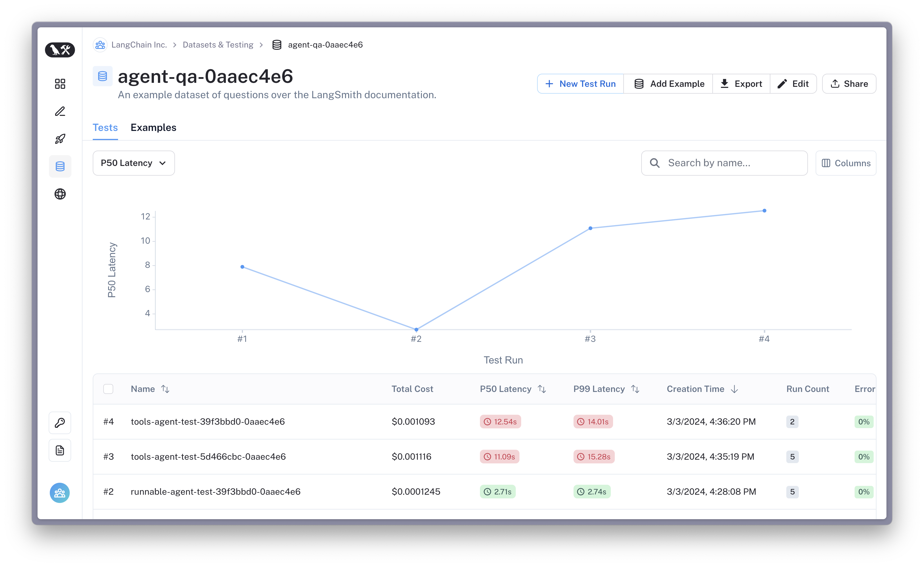This screenshot has width=924, height=567.
Task: Click the magnifier icon in search box
Action: tap(655, 163)
